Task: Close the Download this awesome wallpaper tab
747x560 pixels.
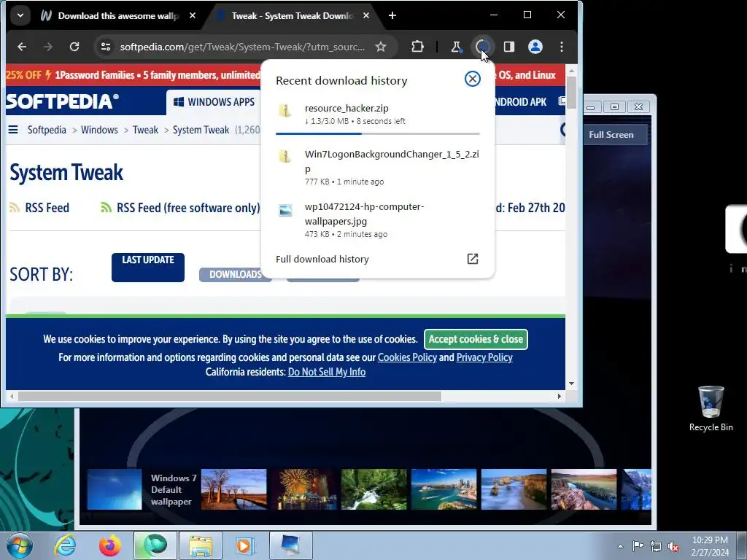Action: pyautogui.click(x=193, y=15)
